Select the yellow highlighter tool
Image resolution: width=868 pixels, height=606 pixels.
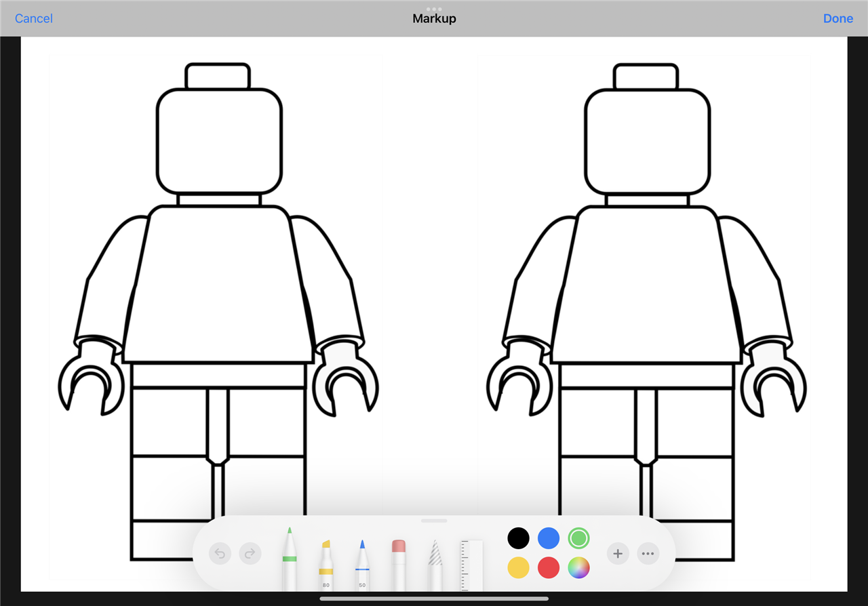pyautogui.click(x=325, y=565)
